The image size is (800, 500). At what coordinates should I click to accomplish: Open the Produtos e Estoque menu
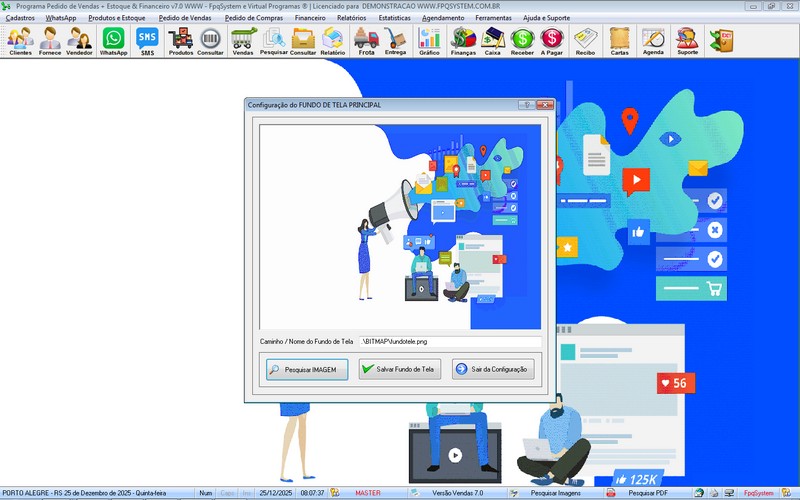pyautogui.click(x=116, y=18)
